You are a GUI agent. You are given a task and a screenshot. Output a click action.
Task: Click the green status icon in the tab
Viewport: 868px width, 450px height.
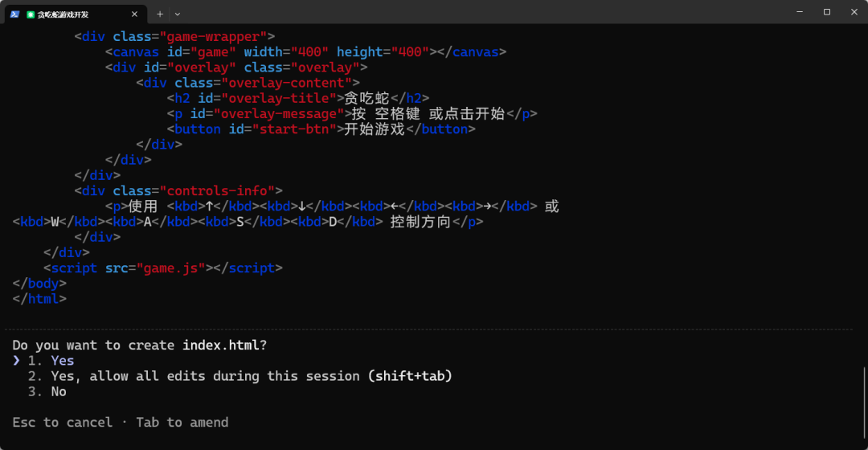click(31, 14)
